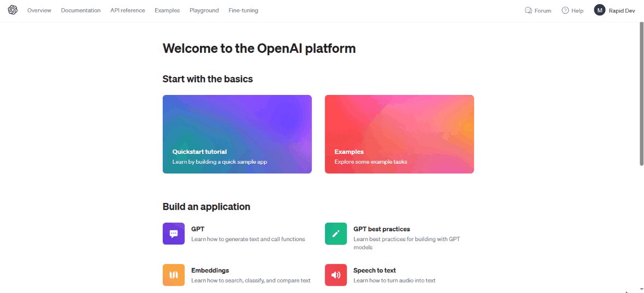644x293 pixels.
Task: Navigate to Fine-tuning
Action: tap(244, 11)
